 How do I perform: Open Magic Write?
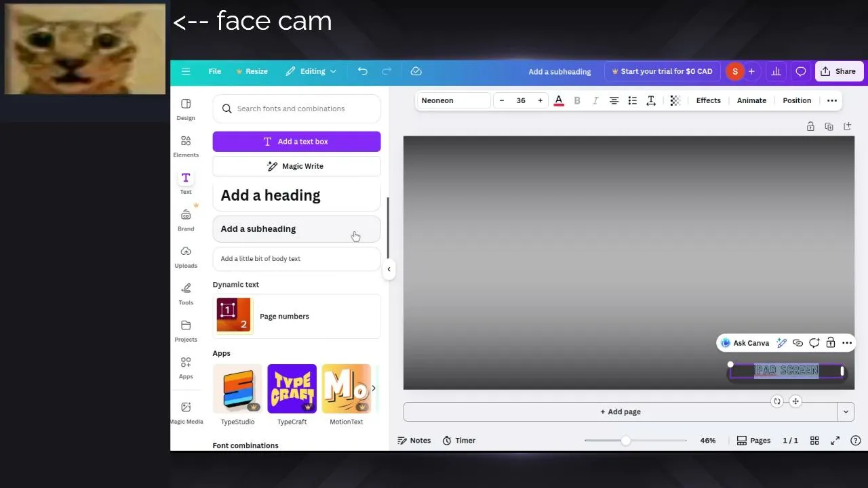(296, 166)
